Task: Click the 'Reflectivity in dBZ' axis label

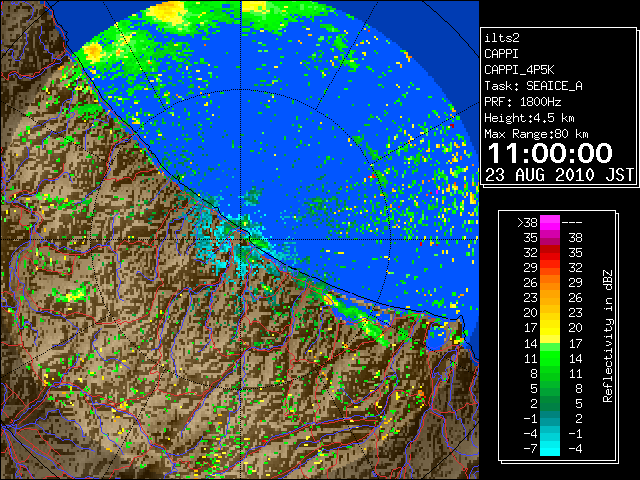Action: [608, 336]
